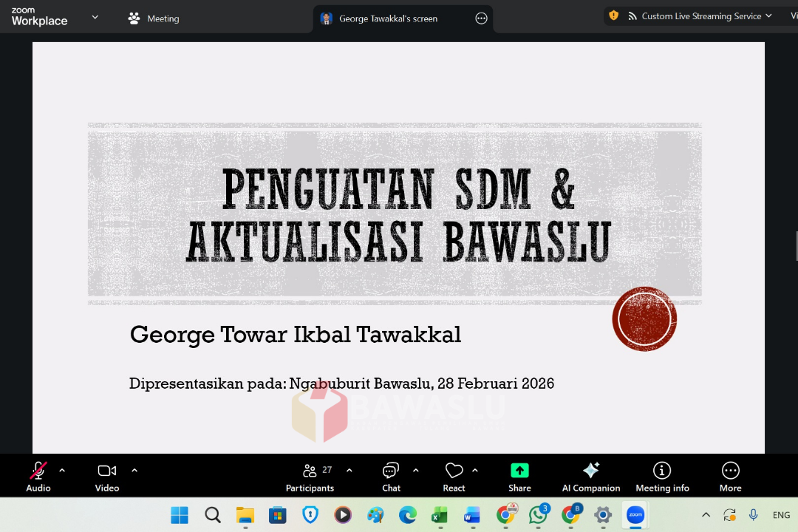Open the Participants panel

pyautogui.click(x=310, y=476)
